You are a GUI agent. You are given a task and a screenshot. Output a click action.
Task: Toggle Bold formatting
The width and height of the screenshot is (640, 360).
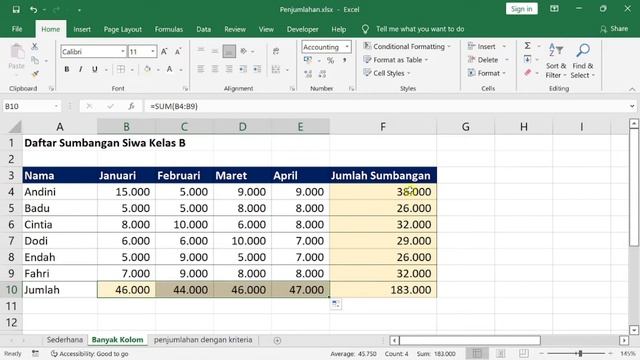coord(67,69)
